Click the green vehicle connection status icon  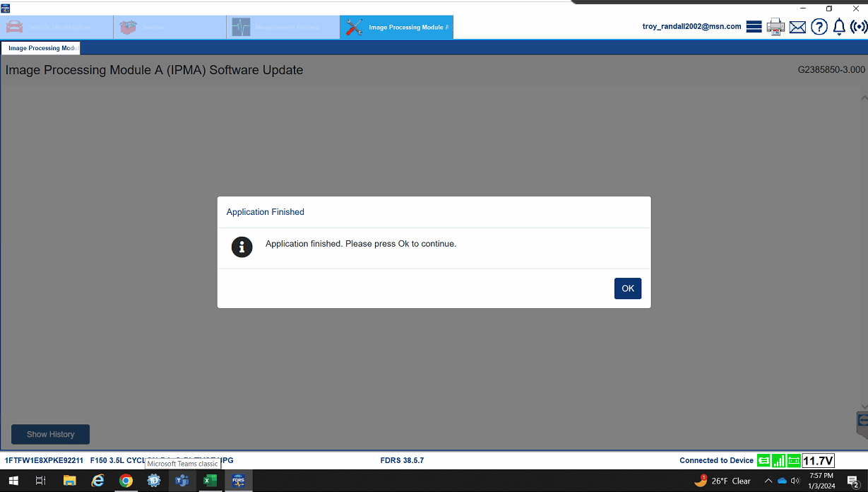[763, 461]
